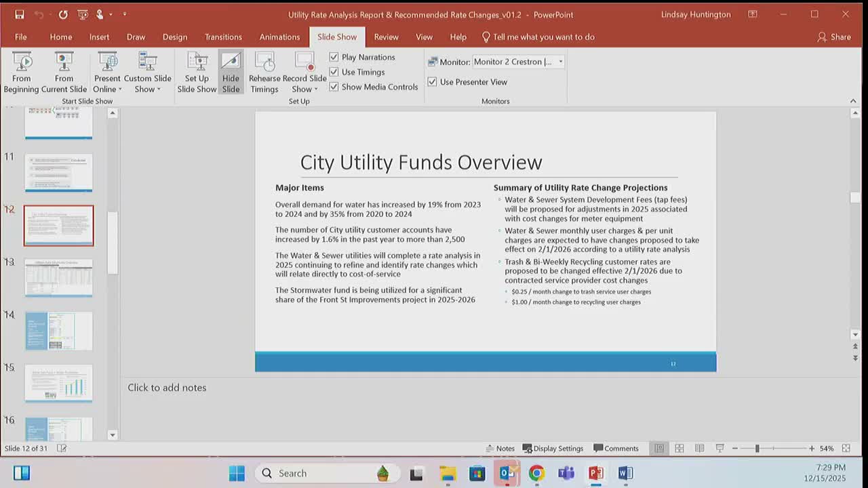
Task: Start slide show From Current Slide
Action: (x=64, y=72)
